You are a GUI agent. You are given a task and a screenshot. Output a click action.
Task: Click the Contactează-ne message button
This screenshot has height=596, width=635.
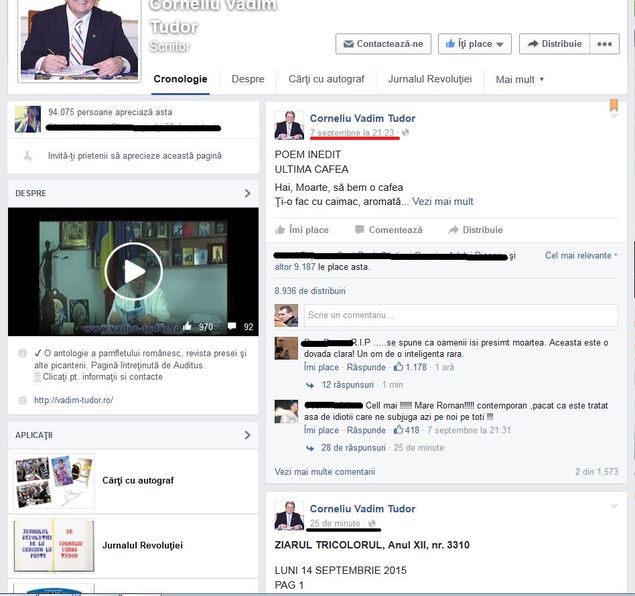[383, 44]
